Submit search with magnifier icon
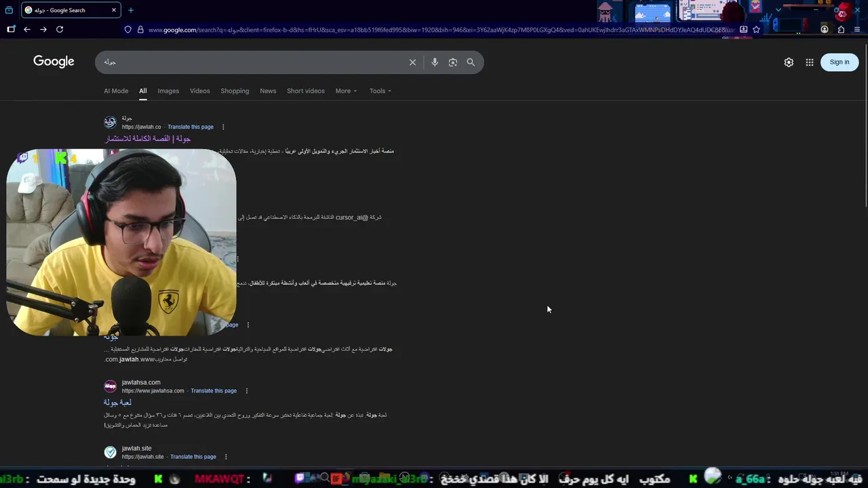This screenshot has width=868, height=488. [x=471, y=62]
